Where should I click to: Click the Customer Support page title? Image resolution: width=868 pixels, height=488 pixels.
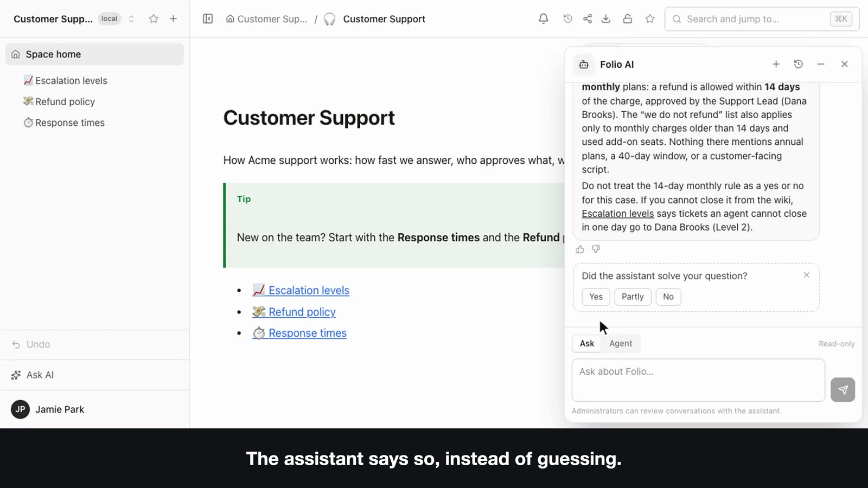click(x=309, y=118)
